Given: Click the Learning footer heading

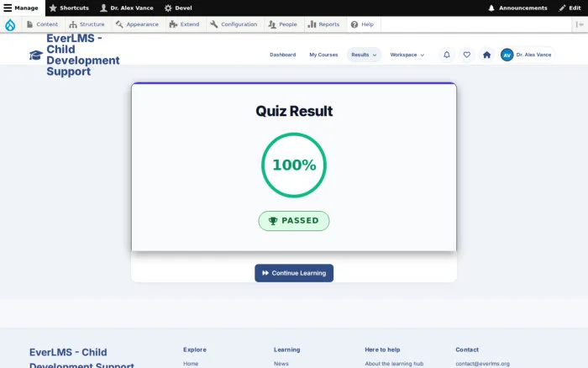Looking at the screenshot, I should click(x=287, y=350).
